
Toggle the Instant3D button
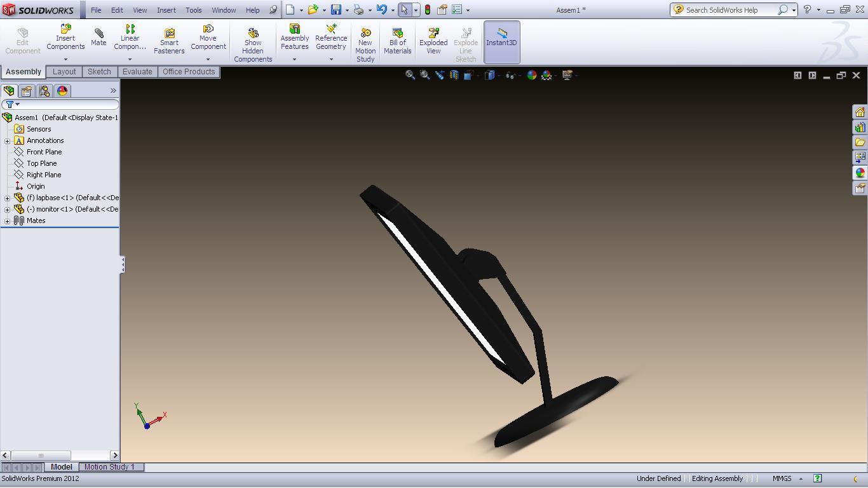point(502,42)
